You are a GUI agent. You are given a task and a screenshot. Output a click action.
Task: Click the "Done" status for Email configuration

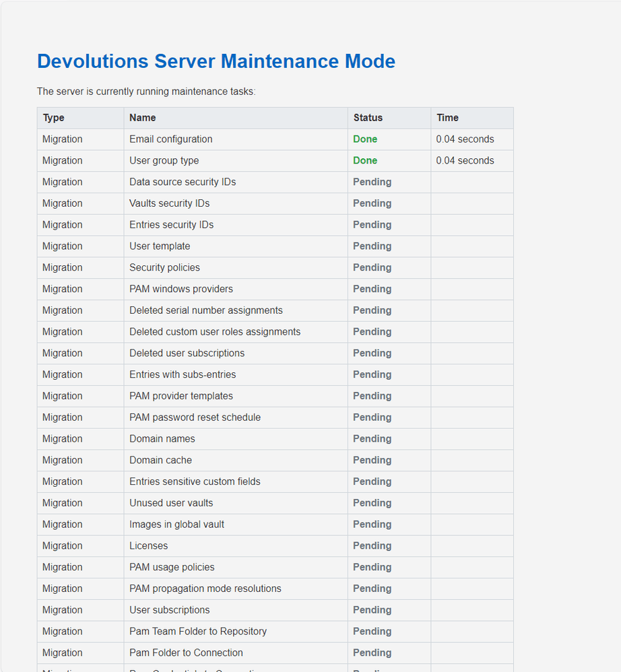[365, 139]
